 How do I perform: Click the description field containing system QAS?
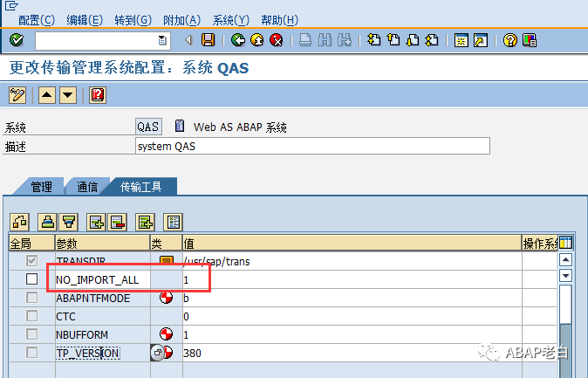(x=312, y=146)
